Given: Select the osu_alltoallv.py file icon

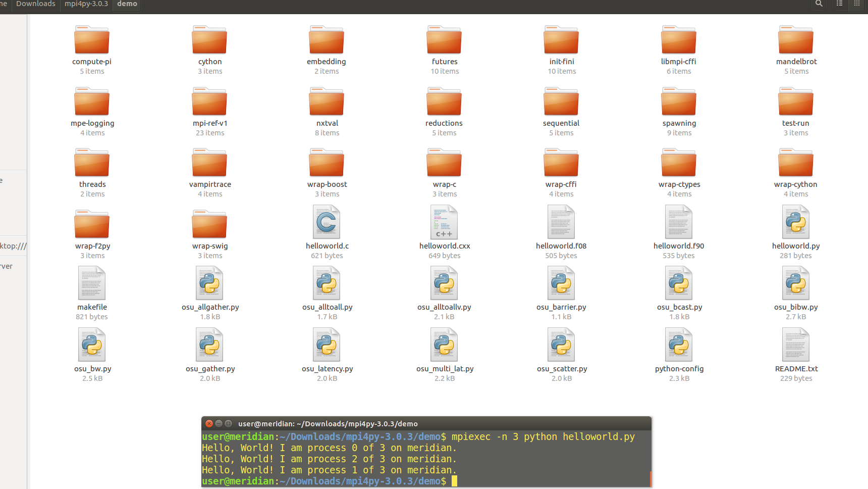Looking at the screenshot, I should click(x=444, y=283).
